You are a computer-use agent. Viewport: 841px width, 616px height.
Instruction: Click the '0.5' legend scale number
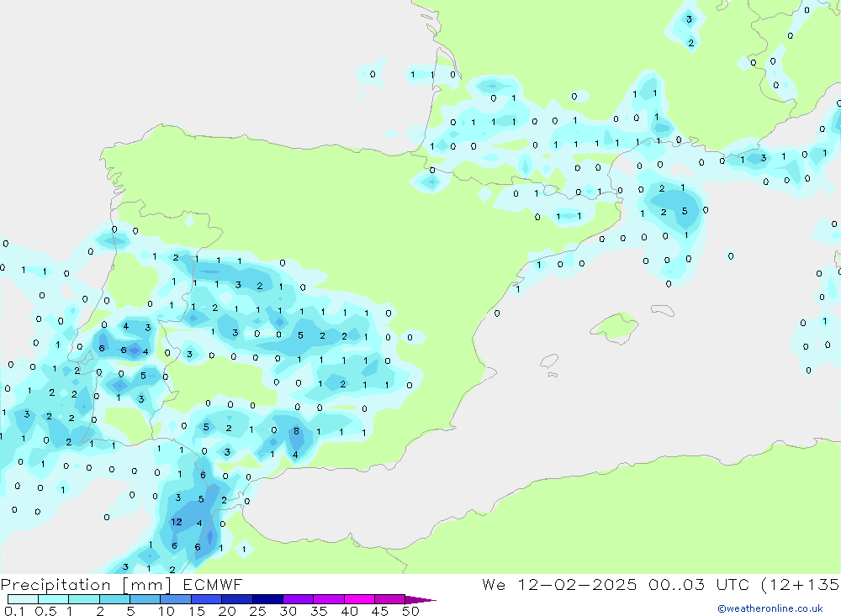tap(45, 611)
